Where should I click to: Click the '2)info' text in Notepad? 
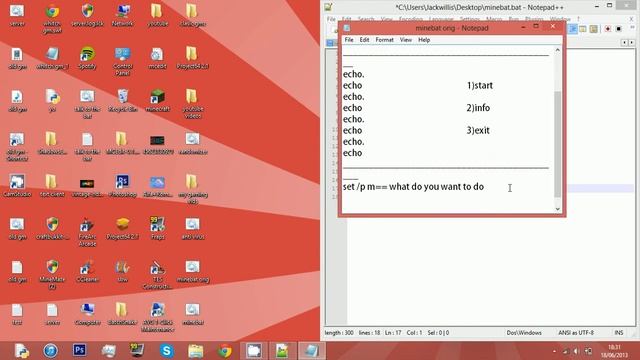(x=478, y=108)
